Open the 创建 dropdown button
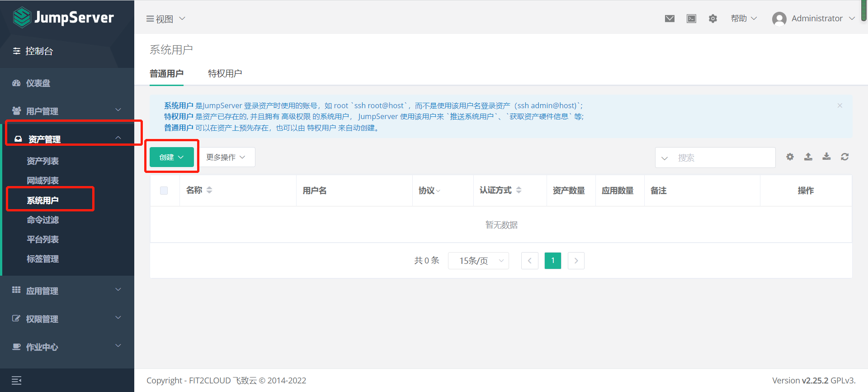The image size is (868, 392). [x=172, y=157]
